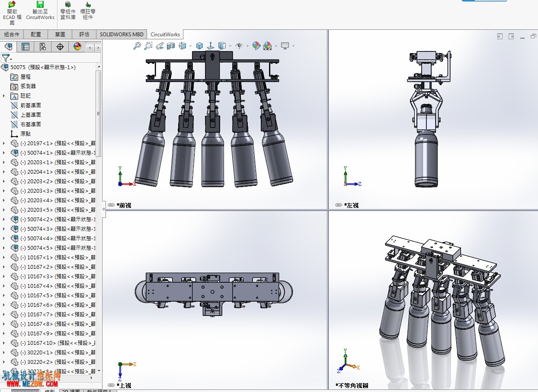The image size is (538, 392).
Task: Click the Open ECAD file icon
Action: (x=12, y=4)
